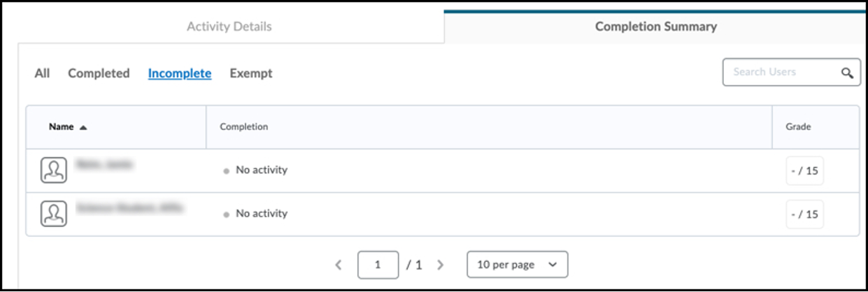This screenshot has height=292, width=868.
Task: Switch to Activity Details tab
Action: pos(229,27)
